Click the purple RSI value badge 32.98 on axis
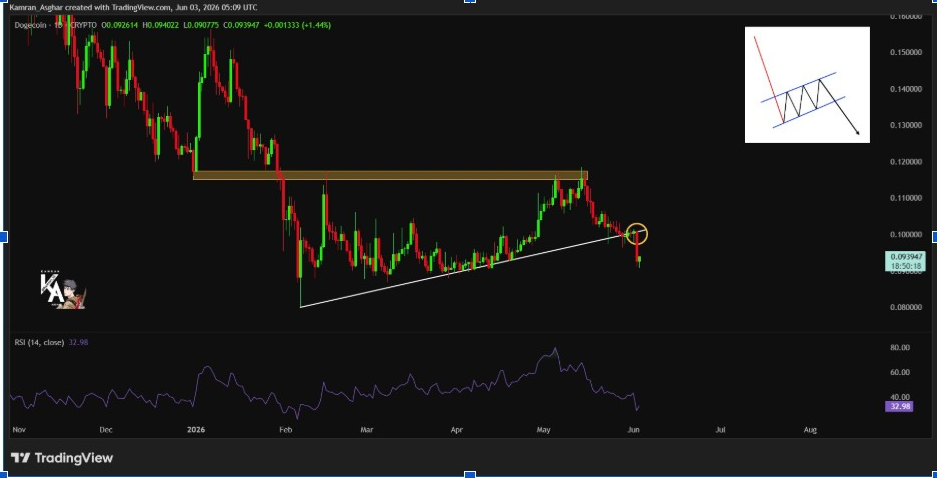Screen dimensions: 937x478 [x=901, y=406]
